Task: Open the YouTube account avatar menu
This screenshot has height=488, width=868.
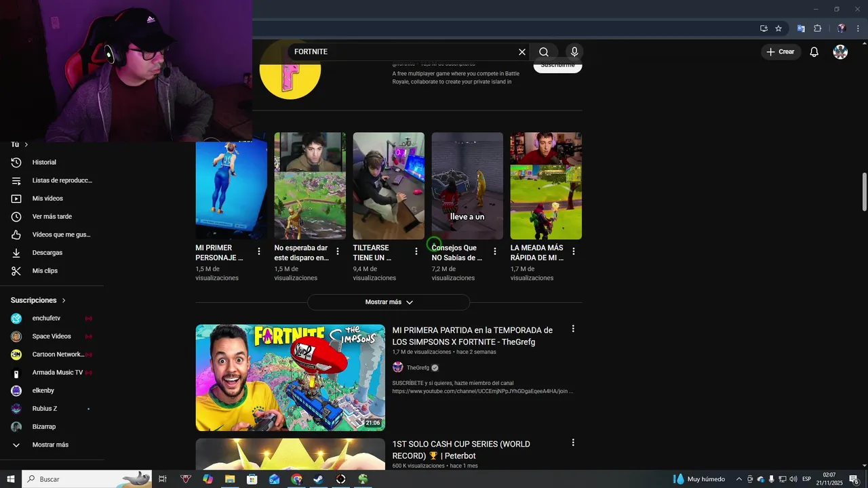Action: [840, 52]
